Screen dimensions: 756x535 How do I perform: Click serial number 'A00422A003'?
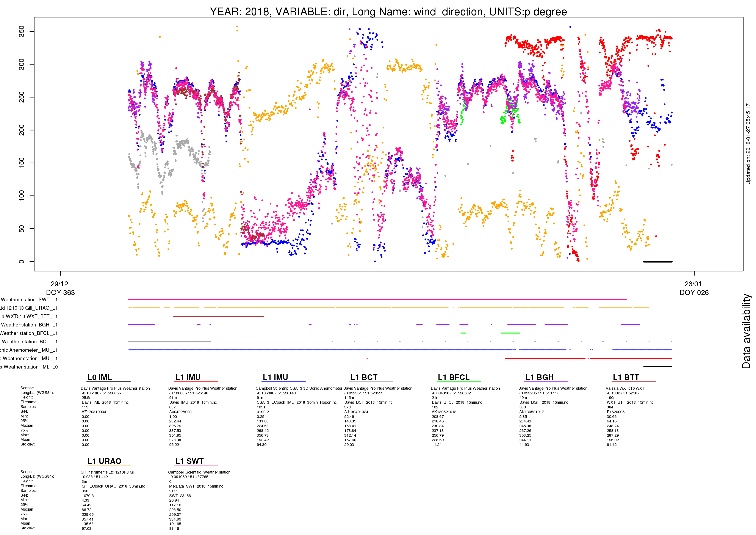(x=180, y=412)
